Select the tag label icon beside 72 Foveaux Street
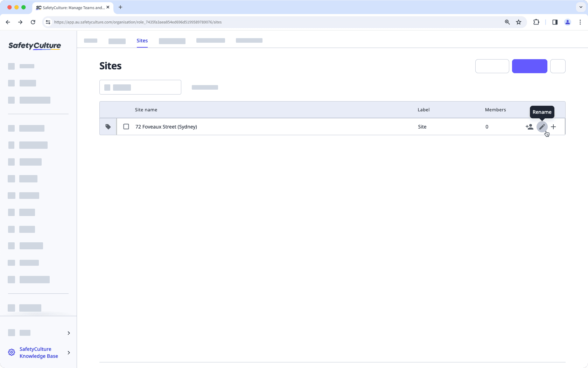 (108, 127)
